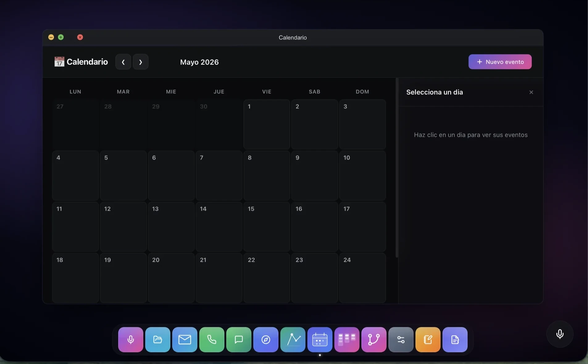This screenshot has height=364, width=588.
Task: Click the Calendar dock icon
Action: (320, 340)
